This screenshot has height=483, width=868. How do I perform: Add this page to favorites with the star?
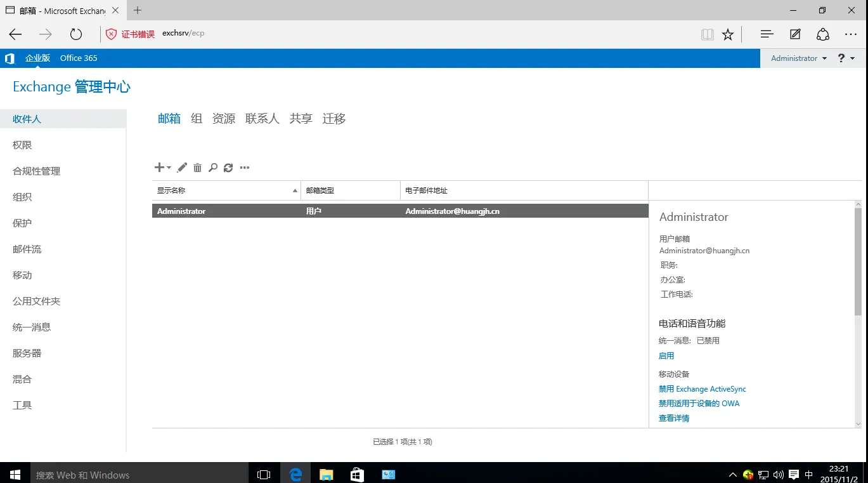728,34
